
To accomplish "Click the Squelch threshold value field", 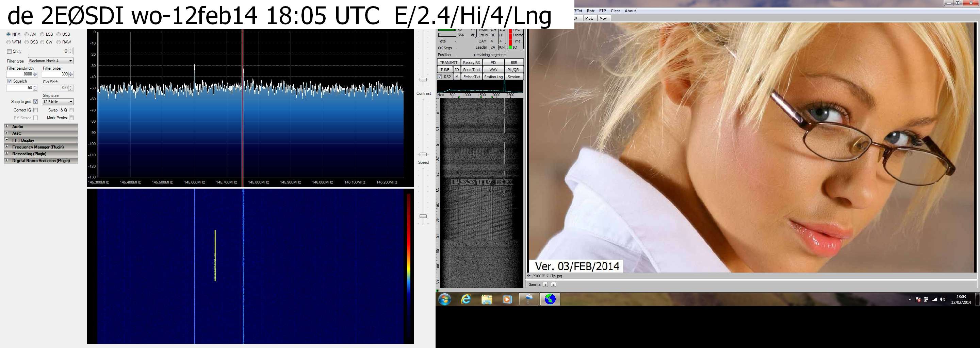I will point(22,88).
